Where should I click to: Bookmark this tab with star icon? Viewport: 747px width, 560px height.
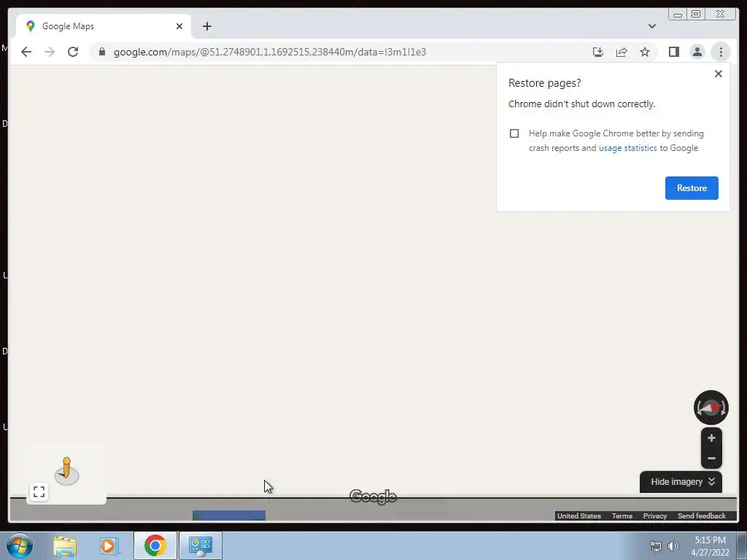(645, 52)
